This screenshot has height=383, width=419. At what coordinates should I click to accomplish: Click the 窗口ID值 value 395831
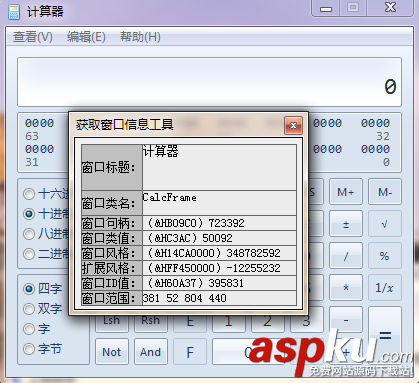click(x=219, y=283)
